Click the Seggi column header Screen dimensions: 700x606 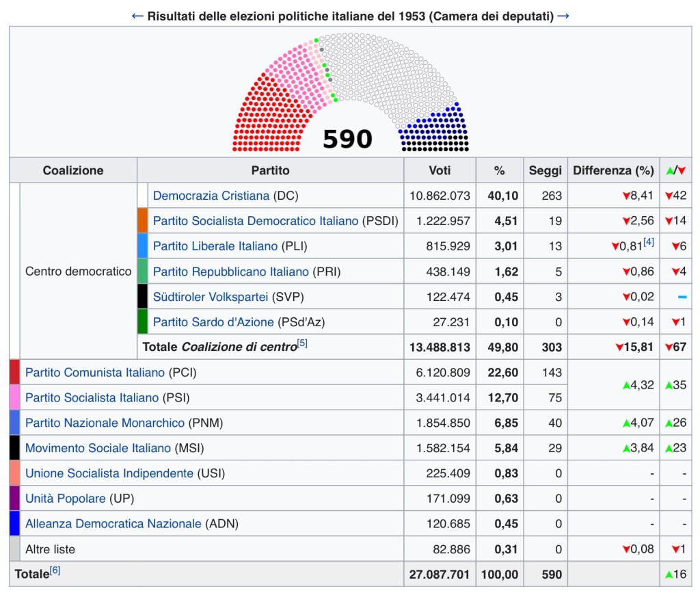click(x=546, y=170)
